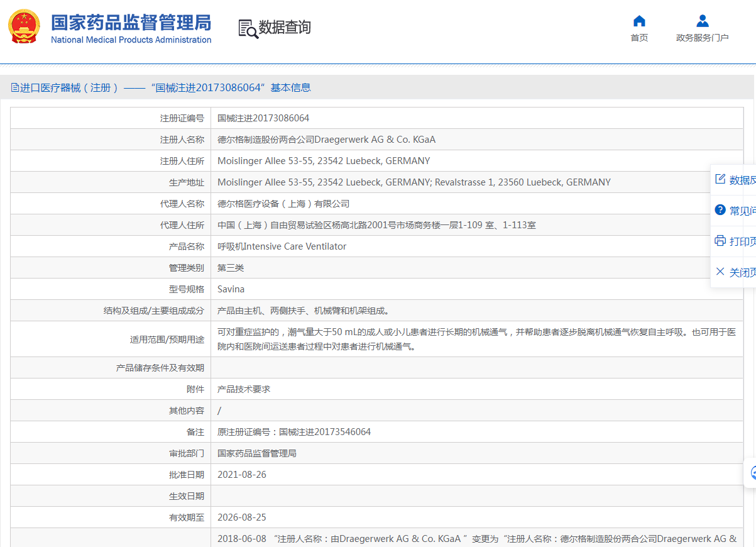Click the 代理人住所 label cell

tap(111, 225)
